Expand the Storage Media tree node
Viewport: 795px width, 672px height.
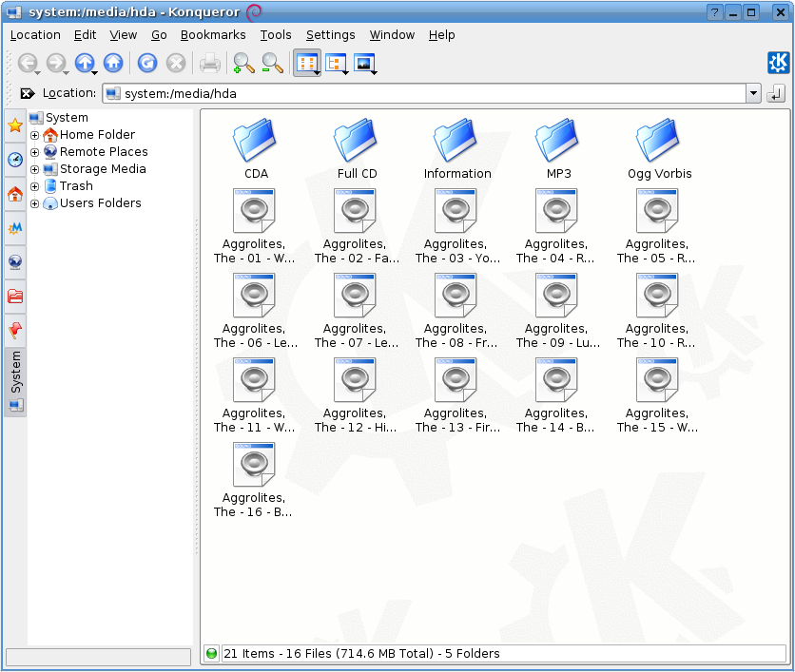click(x=34, y=170)
